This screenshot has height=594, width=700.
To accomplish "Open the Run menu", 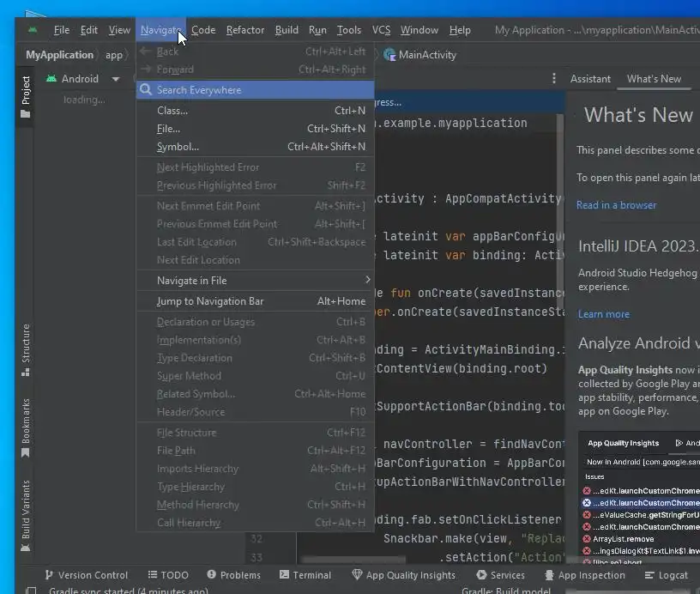I will point(317,30).
